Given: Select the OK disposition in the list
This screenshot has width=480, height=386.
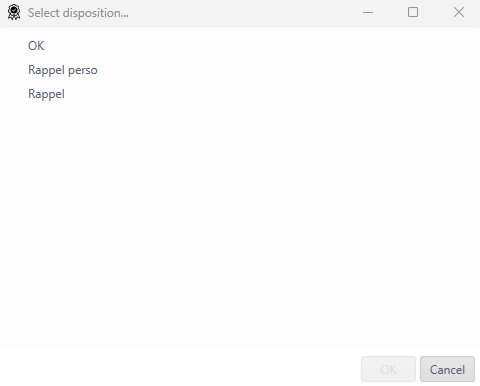Looking at the screenshot, I should 36,46.
